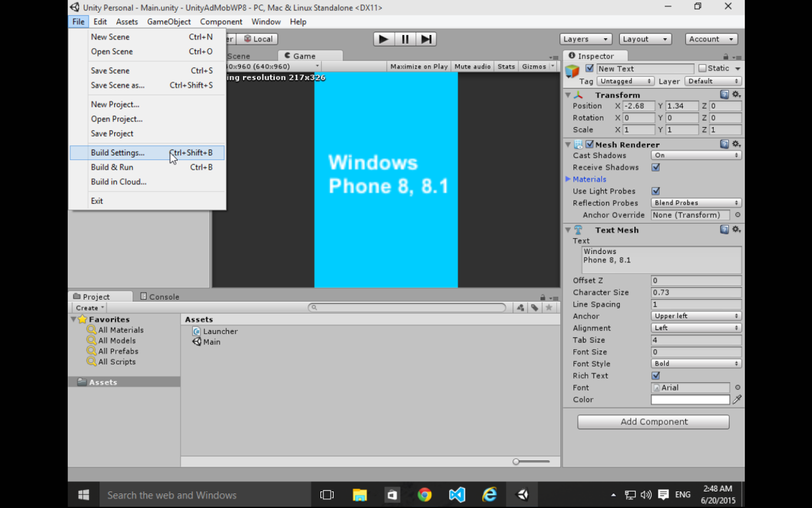
Task: Open the Font object picker circle
Action: point(737,388)
